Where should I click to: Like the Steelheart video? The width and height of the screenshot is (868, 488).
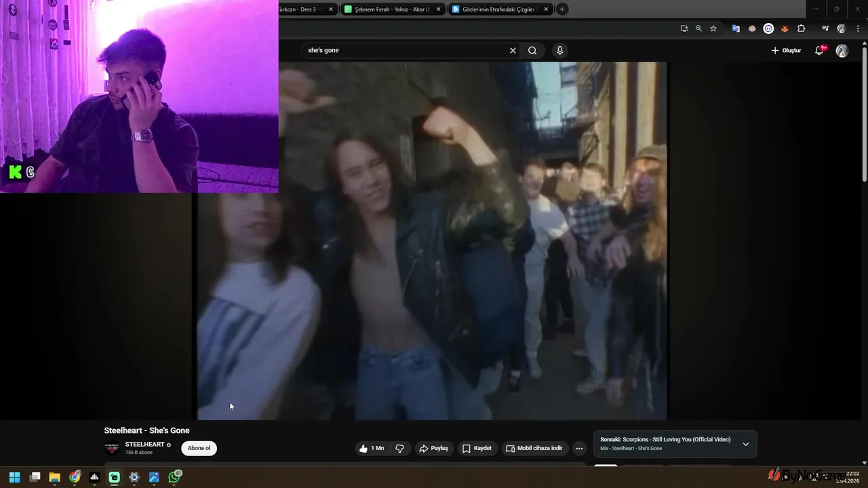[x=372, y=448]
